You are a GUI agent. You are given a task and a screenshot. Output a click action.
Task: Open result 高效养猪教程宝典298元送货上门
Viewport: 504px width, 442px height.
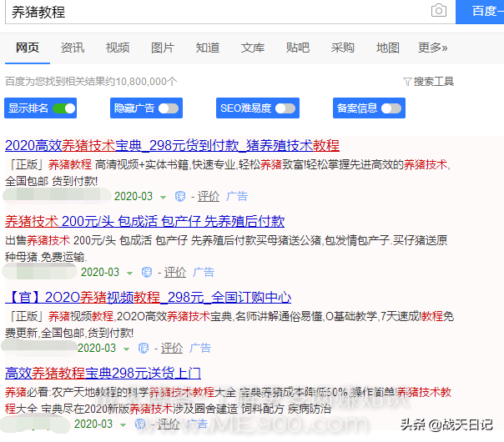103,373
